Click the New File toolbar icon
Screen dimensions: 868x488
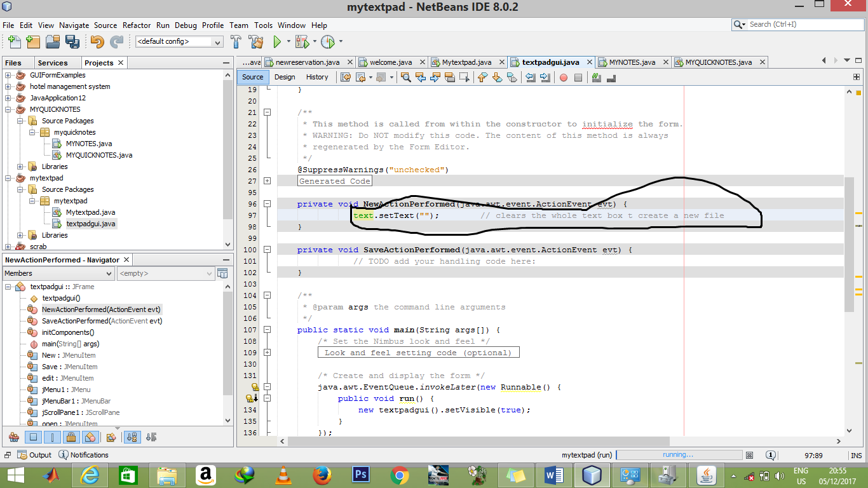pyautogui.click(x=14, y=42)
